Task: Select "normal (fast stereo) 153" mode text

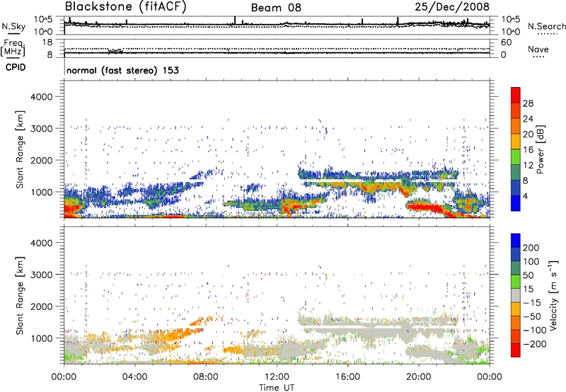Action: tap(122, 70)
